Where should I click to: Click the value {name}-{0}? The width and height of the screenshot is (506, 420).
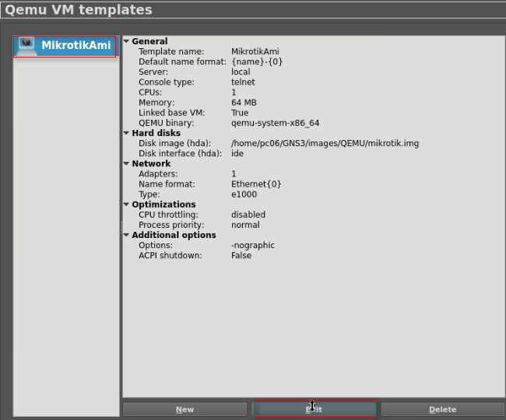click(x=257, y=61)
